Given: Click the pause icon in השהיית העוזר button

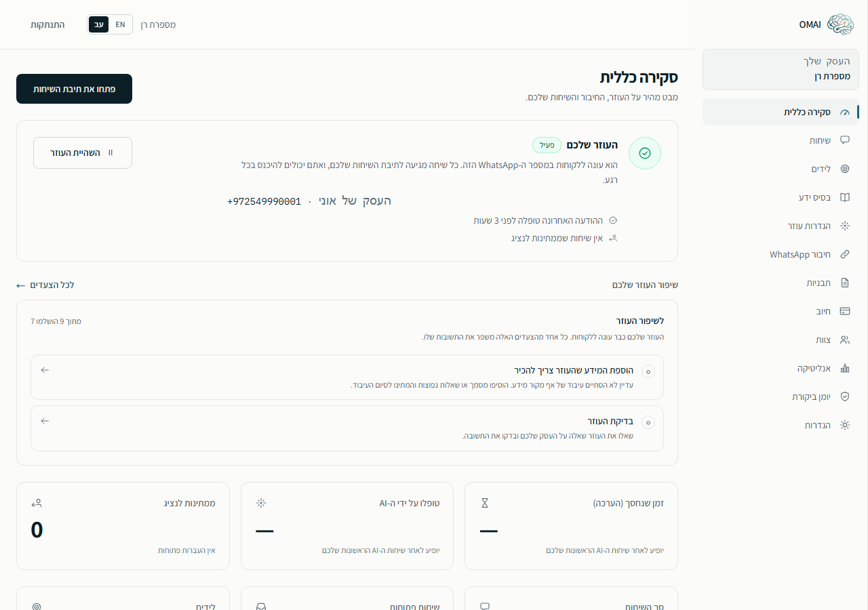Looking at the screenshot, I should [x=111, y=152].
